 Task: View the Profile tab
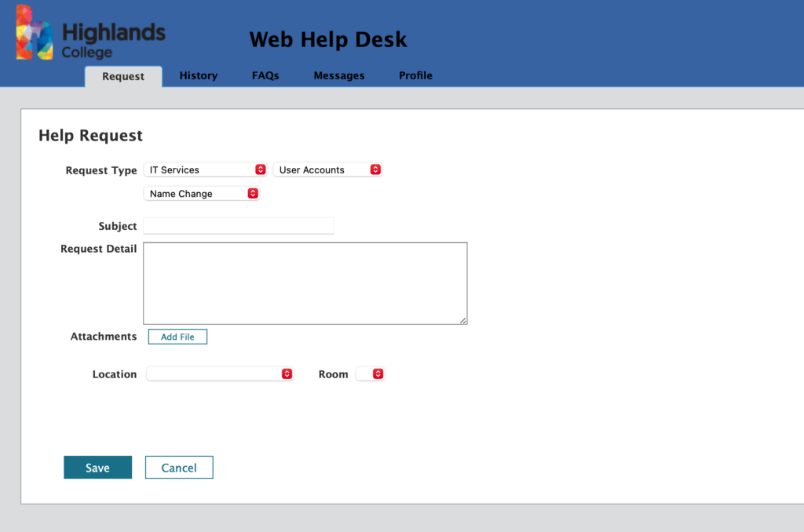point(415,75)
